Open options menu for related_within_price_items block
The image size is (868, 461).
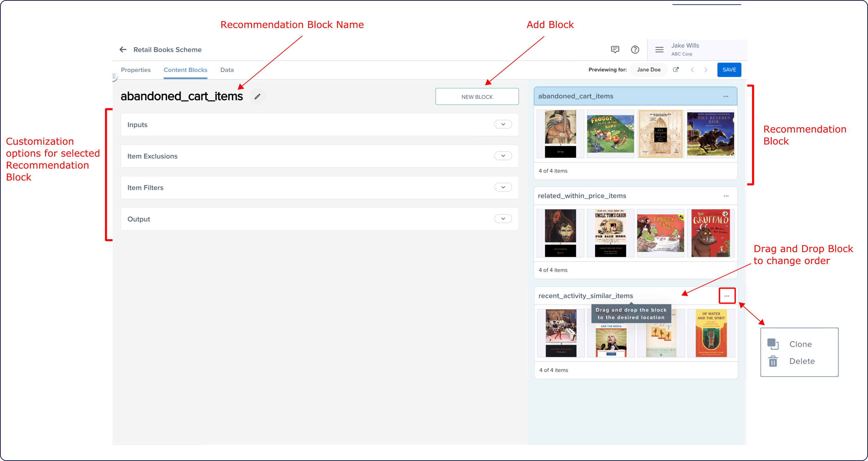[726, 196]
